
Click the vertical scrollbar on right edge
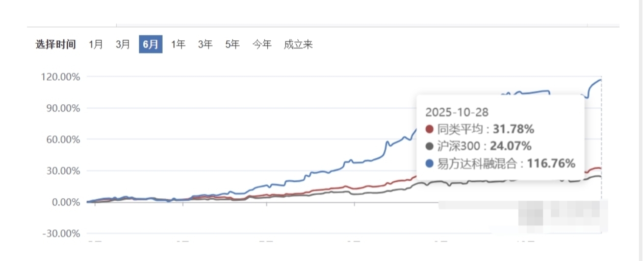(641, 130)
